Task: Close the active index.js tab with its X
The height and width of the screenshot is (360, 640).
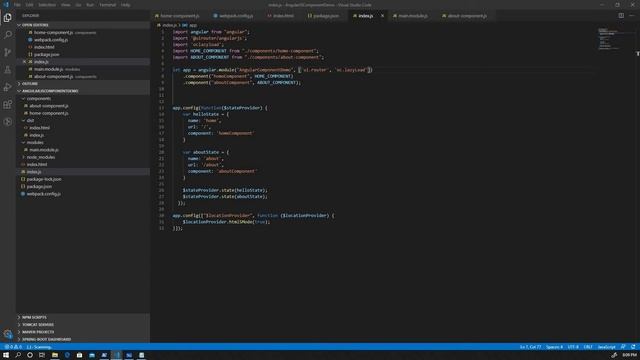Action: (382, 16)
